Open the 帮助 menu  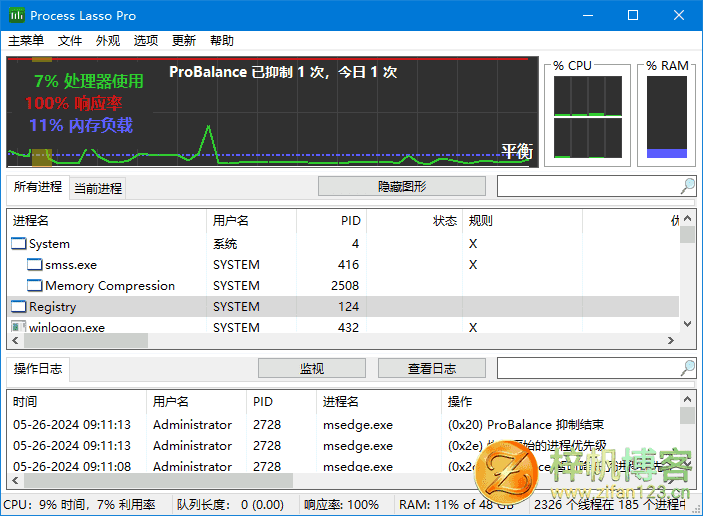[222, 41]
